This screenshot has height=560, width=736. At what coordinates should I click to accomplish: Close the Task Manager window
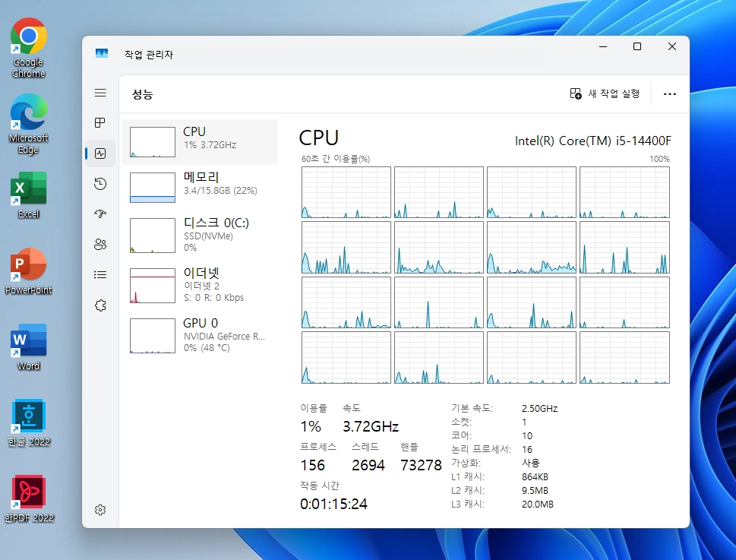click(x=672, y=46)
